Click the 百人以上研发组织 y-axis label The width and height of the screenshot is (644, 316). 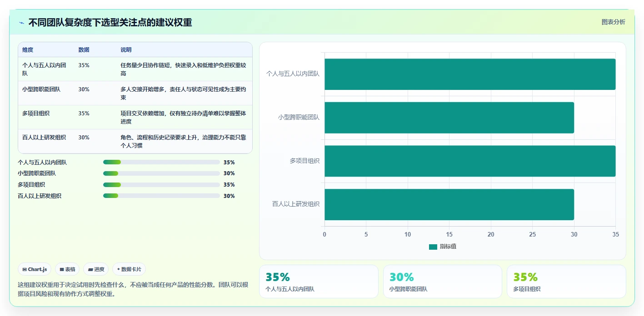pyautogui.click(x=296, y=204)
